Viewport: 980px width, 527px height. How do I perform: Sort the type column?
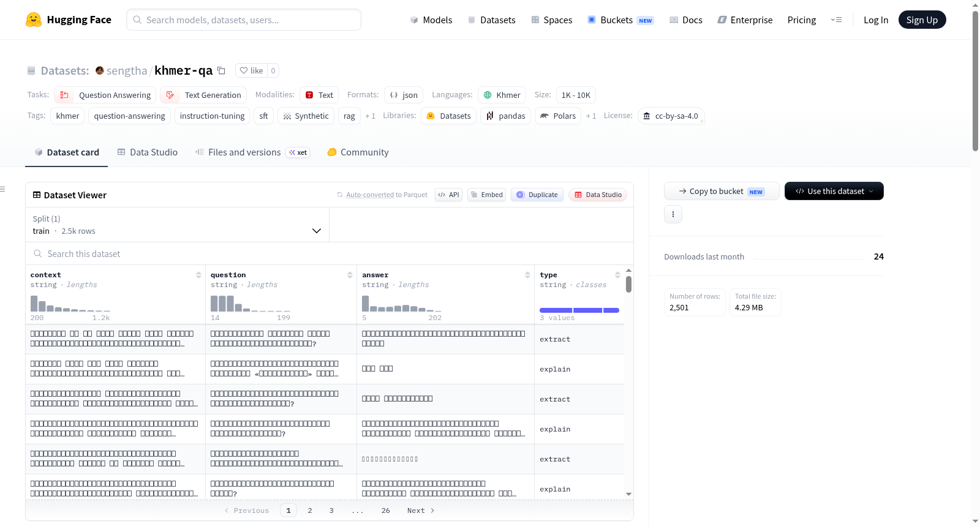(x=617, y=275)
